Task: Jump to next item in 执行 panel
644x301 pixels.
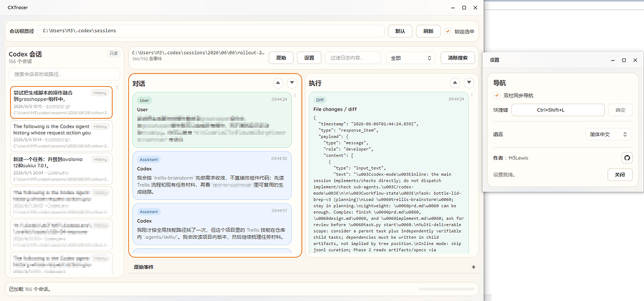Action: pos(469,83)
